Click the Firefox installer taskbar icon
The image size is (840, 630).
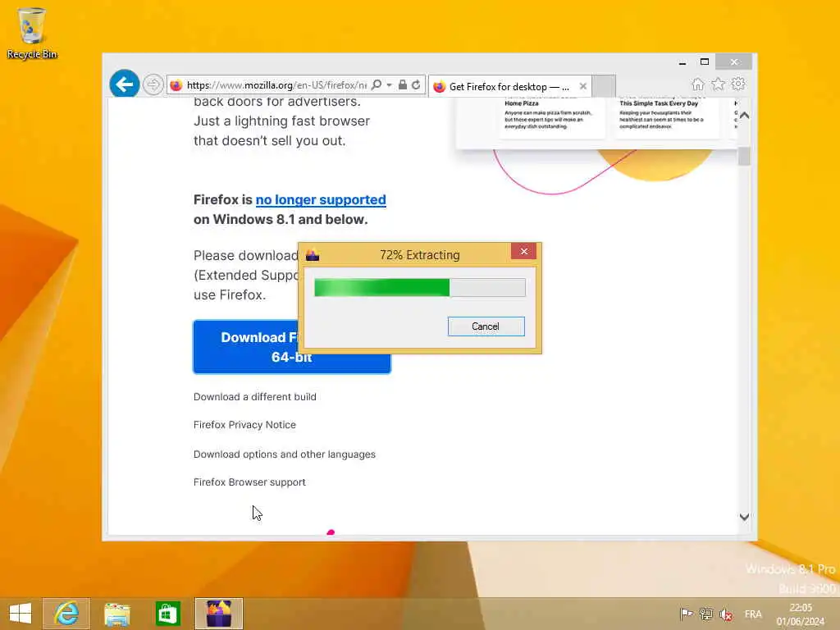(x=218, y=614)
